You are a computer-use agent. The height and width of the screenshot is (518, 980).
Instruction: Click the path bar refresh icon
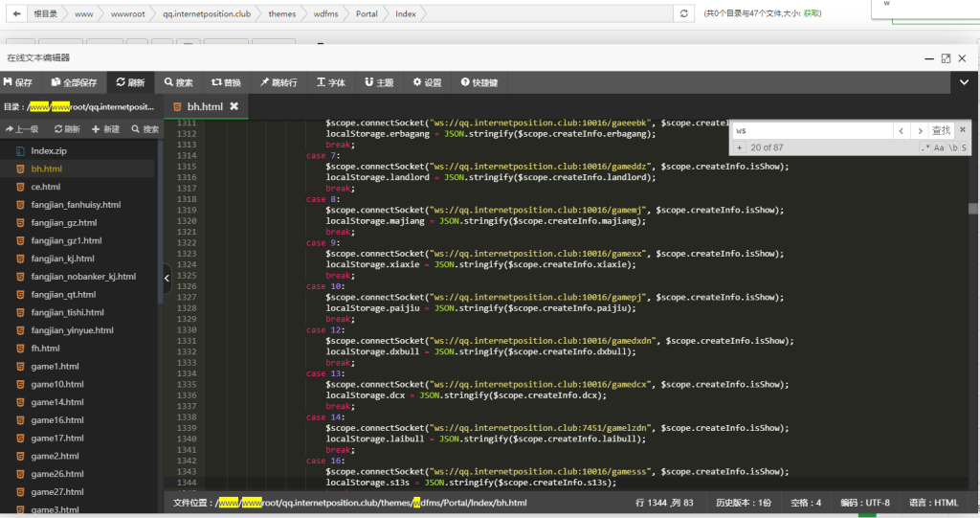click(684, 13)
